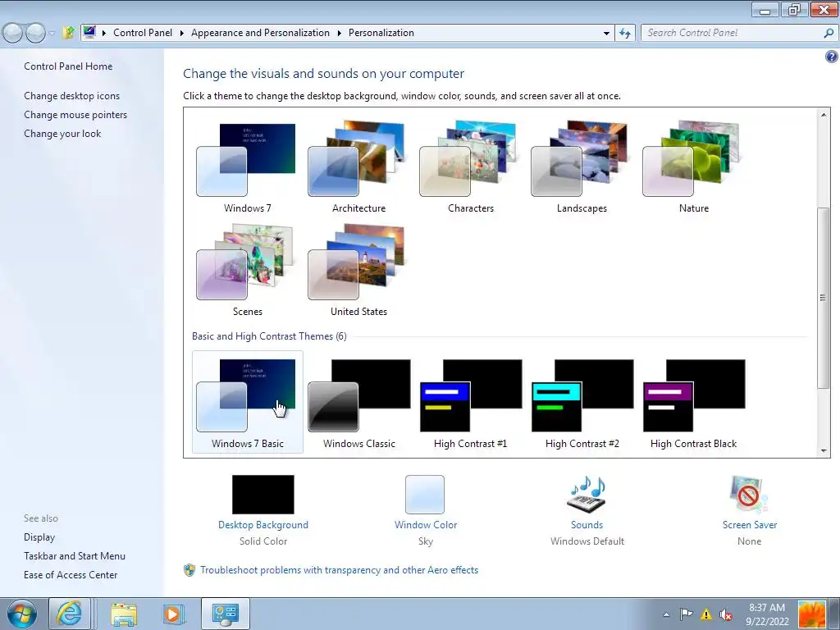The image size is (840, 630).
Task: Select the Windows 7 Aero theme
Action: pos(247,166)
